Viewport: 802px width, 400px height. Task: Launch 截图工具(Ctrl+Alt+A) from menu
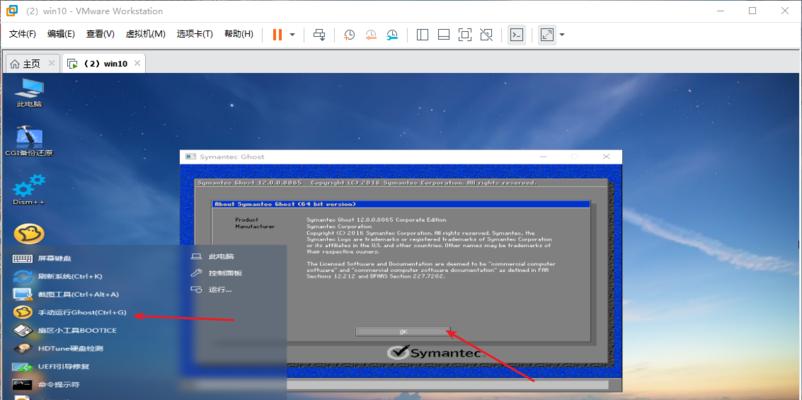(x=65, y=295)
